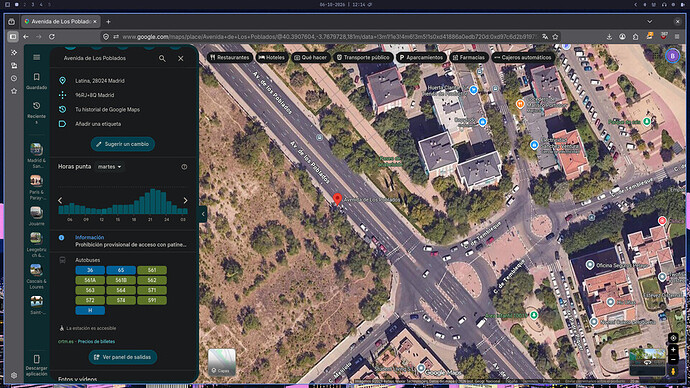Click Ver panel de salidas button
690x388 pixels.
[123, 357]
